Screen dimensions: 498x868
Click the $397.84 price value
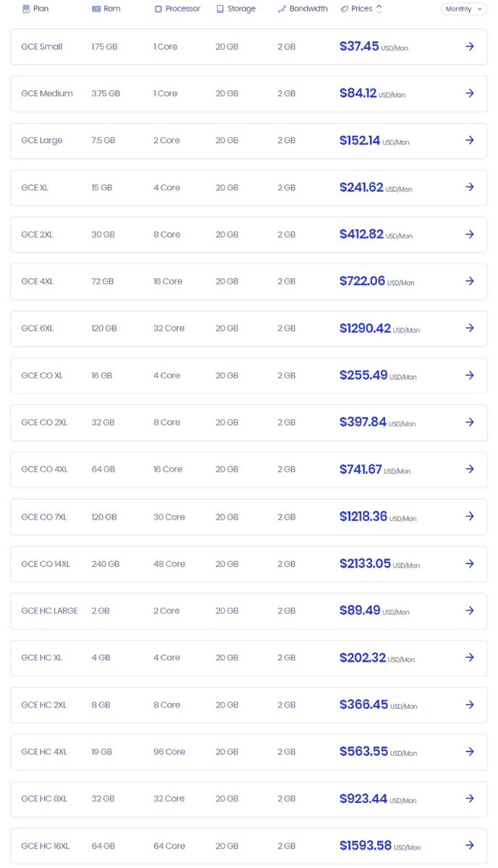(363, 422)
